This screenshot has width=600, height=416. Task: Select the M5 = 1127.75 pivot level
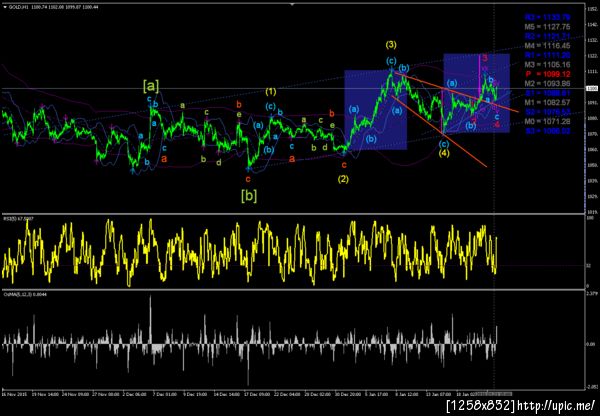click(x=548, y=27)
